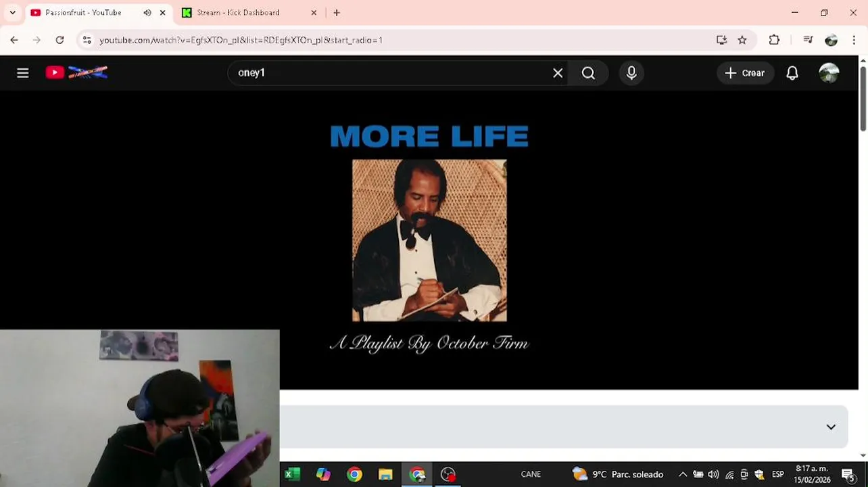Click the CANE taskbar label
This screenshot has height=487, width=868.
pos(531,474)
